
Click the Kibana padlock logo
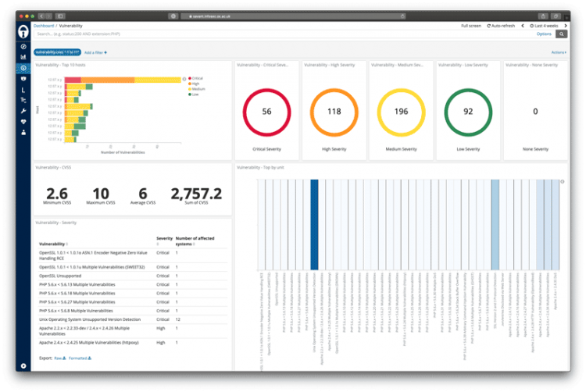23,32
